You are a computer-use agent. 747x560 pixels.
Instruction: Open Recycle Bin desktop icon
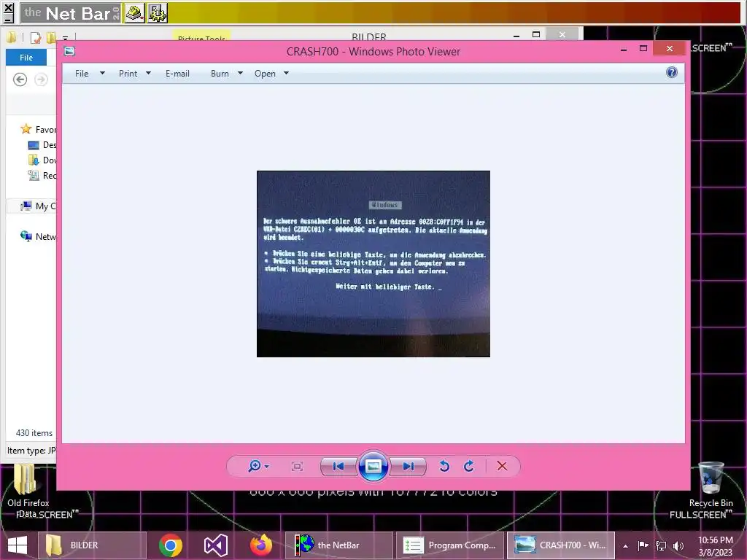tap(711, 485)
